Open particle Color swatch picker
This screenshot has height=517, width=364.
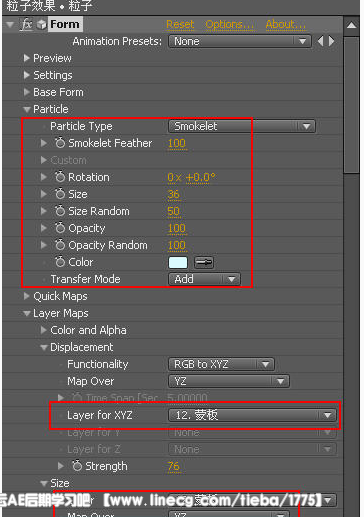click(178, 262)
